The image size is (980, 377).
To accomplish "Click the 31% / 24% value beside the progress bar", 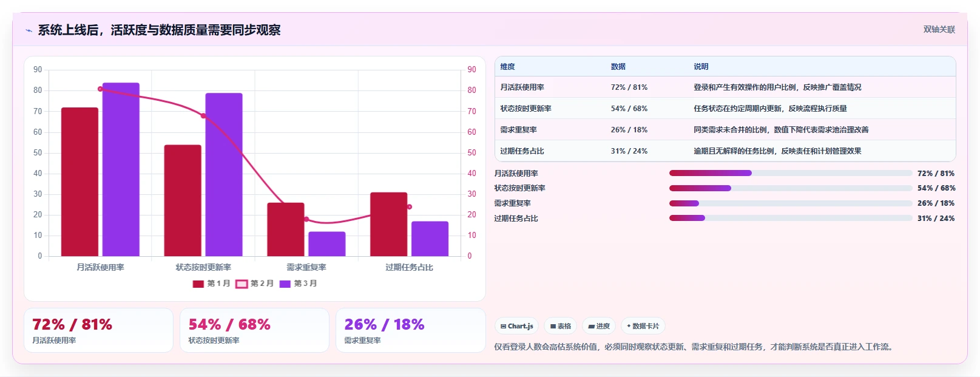I will coord(936,219).
